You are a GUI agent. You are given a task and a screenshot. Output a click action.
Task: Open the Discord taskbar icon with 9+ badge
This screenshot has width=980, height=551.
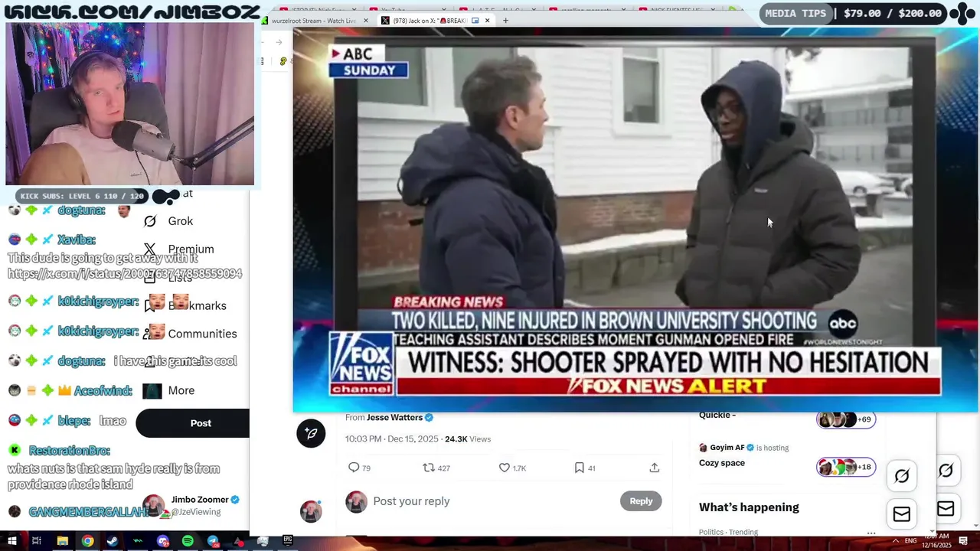(162, 541)
